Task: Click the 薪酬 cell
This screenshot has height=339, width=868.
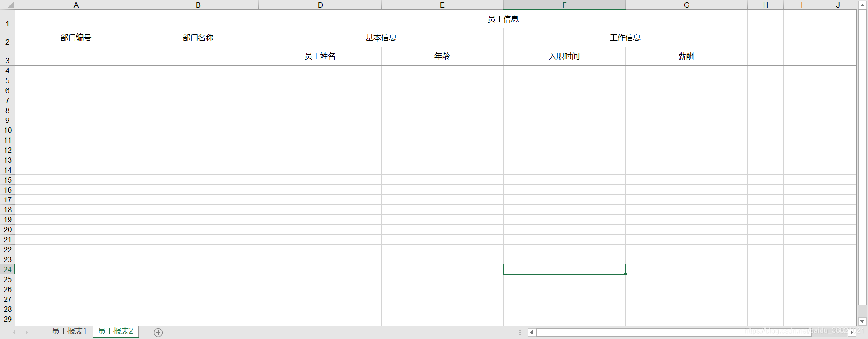Action: 686,56
